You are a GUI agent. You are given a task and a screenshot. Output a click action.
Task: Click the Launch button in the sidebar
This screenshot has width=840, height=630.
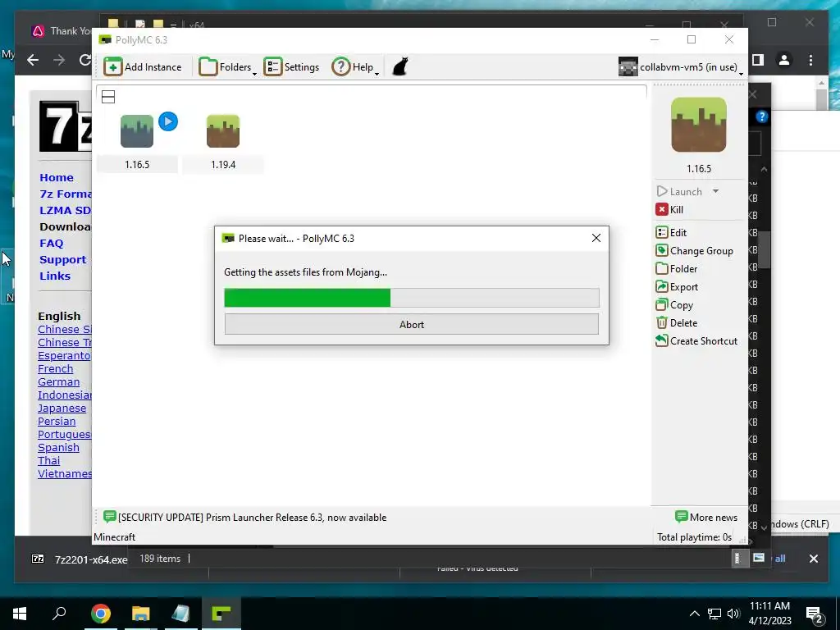[x=679, y=192]
